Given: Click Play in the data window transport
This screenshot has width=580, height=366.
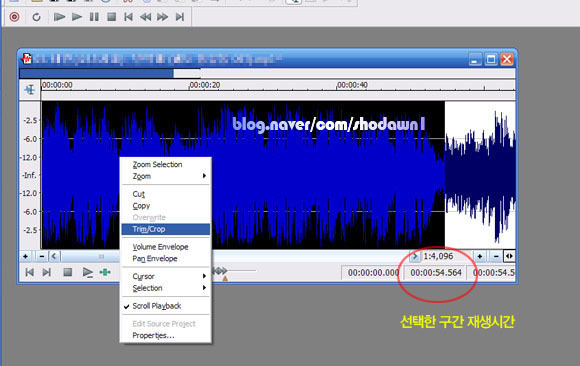Looking at the screenshot, I should click(x=88, y=272).
